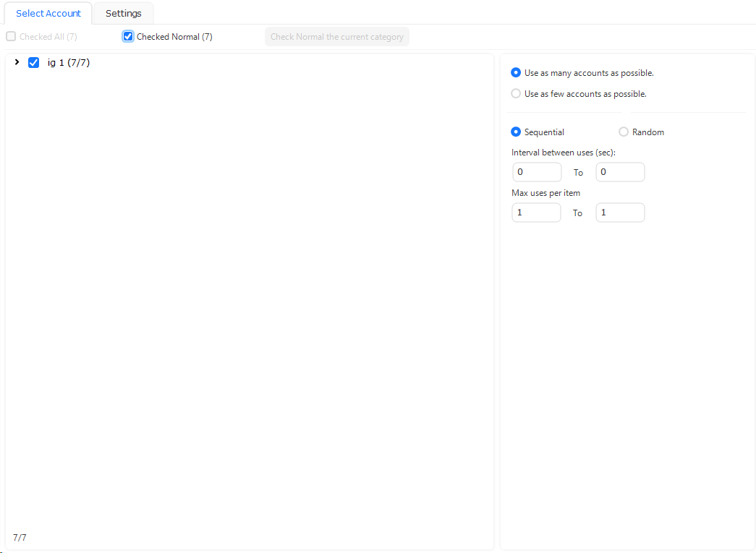Focus the max uses per item minimum field
Screen dimensions: 756x553
pyautogui.click(x=536, y=213)
